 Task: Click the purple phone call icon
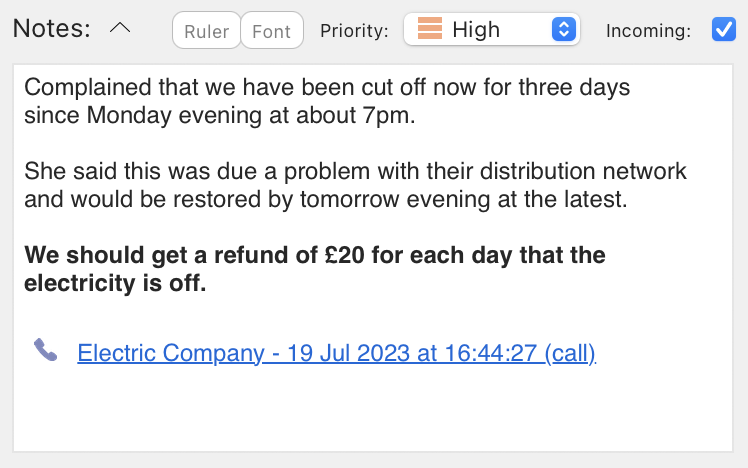[45, 350]
